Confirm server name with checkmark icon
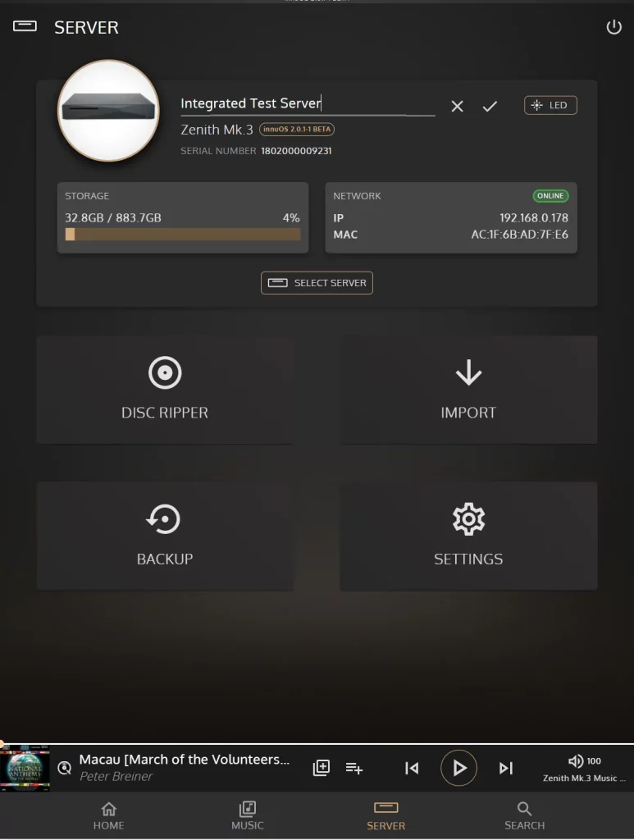 tap(490, 106)
